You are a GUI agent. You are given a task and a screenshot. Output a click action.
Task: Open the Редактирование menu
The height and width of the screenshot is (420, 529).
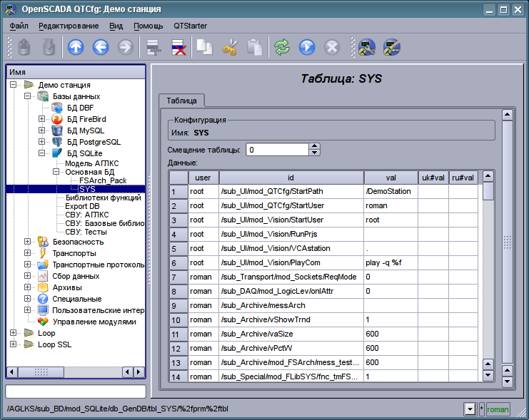click(x=69, y=26)
